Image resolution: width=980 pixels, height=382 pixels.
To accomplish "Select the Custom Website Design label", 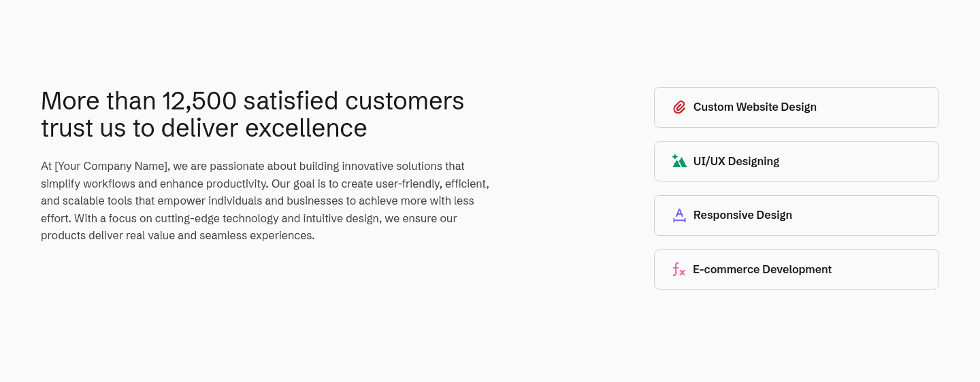I will [x=755, y=107].
